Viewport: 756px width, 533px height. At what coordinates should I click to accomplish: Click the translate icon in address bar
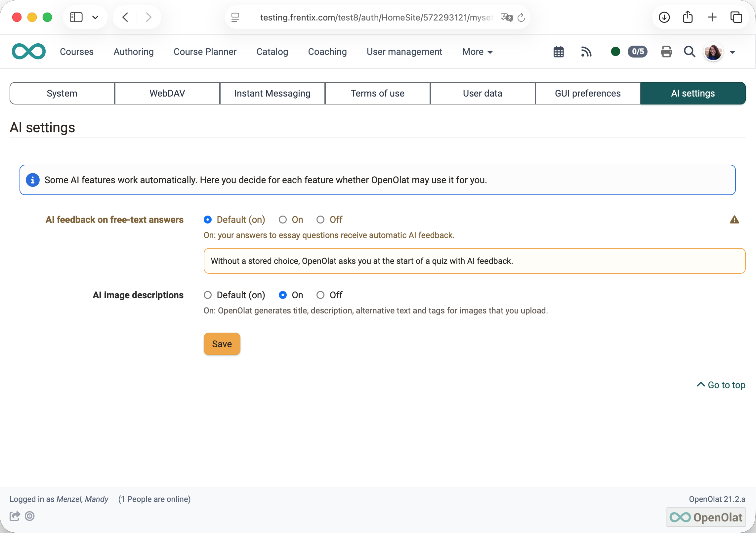506,18
